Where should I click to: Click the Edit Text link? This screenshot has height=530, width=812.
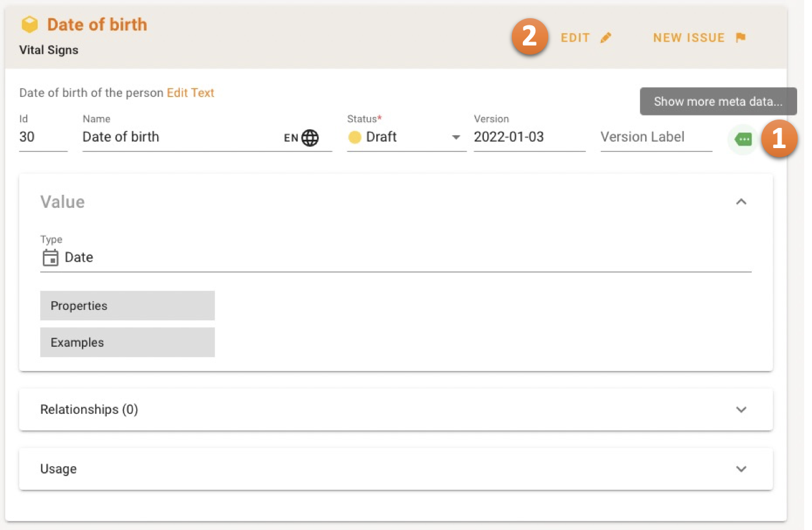(x=190, y=93)
